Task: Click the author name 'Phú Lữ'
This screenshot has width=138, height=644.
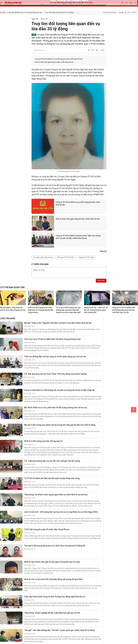Action: [x=103, y=251]
